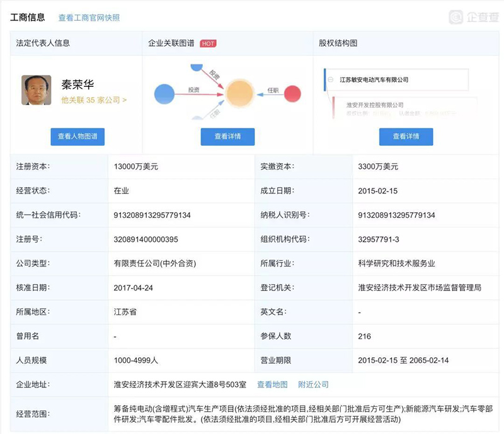Screen dimensions: 504x434
Task: Click registration number 320891400000395
Action: click(x=146, y=239)
